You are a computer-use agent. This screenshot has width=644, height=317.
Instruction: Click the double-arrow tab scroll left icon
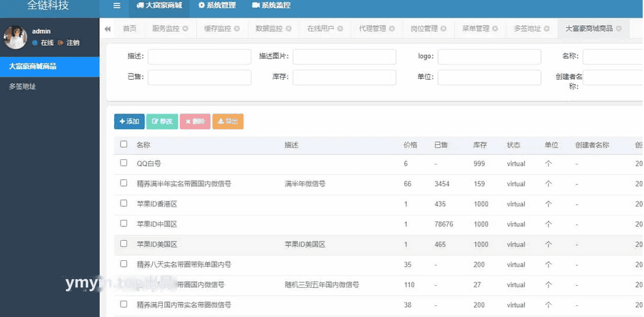pyautogui.click(x=108, y=29)
